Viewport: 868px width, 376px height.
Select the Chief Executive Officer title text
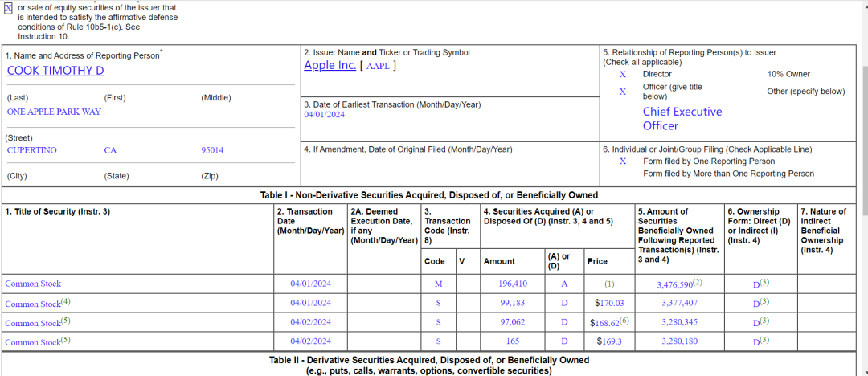(682, 119)
